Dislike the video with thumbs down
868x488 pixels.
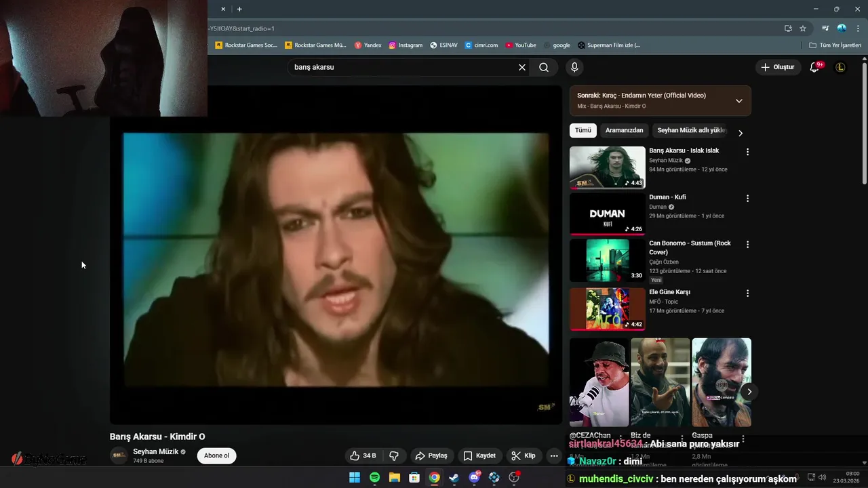click(394, 455)
